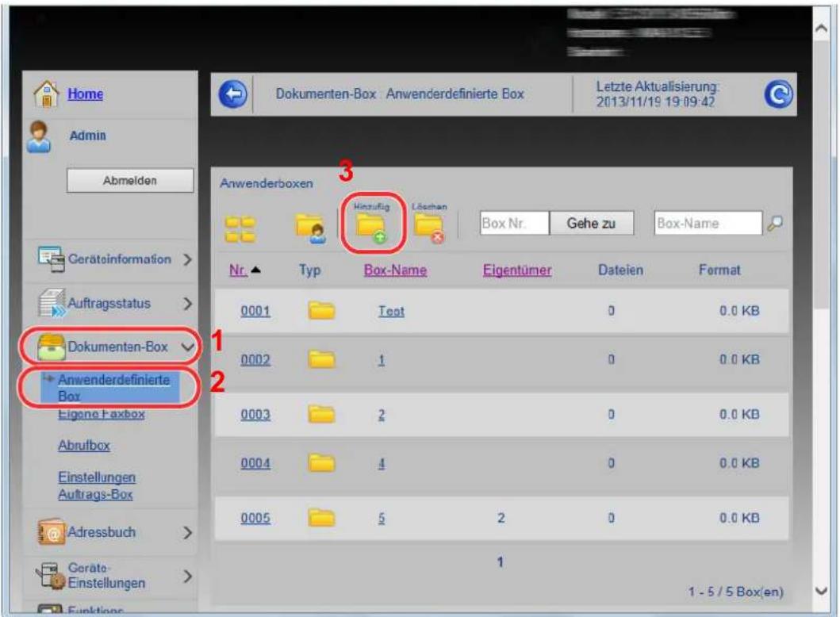Open box number 0001 link
Image resolution: width=840 pixels, height=617 pixels.
coord(255,311)
